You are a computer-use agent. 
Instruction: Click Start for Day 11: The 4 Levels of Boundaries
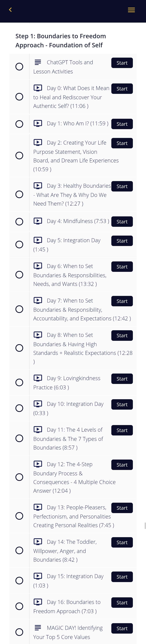coord(122,430)
